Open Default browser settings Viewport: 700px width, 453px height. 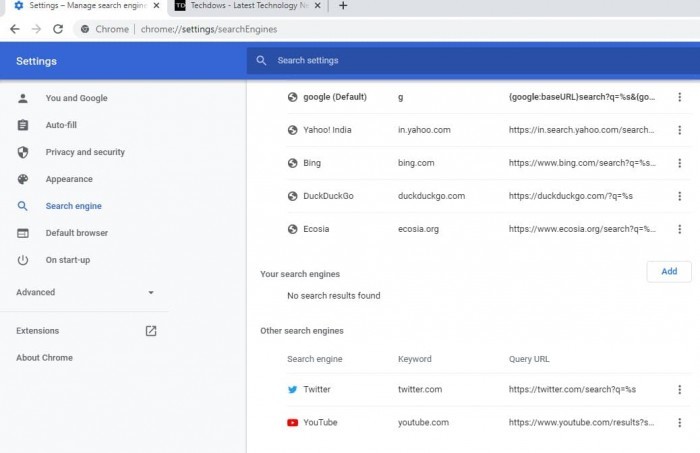tap(77, 233)
